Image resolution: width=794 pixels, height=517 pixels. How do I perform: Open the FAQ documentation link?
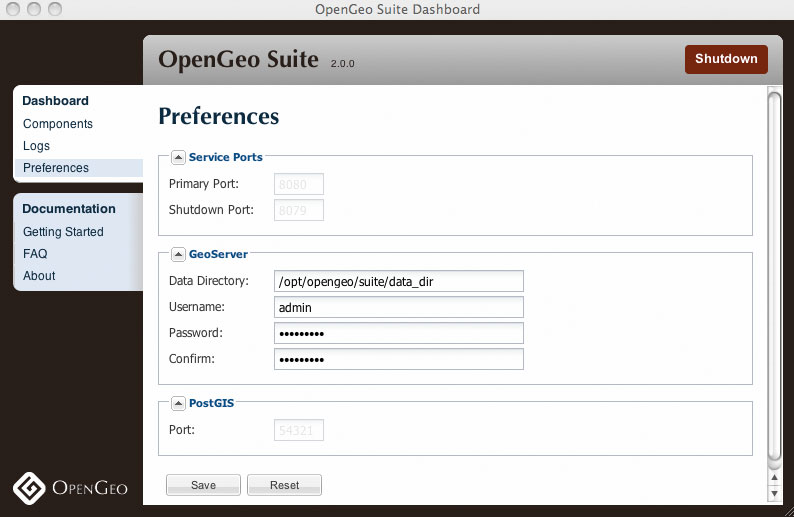coord(35,254)
